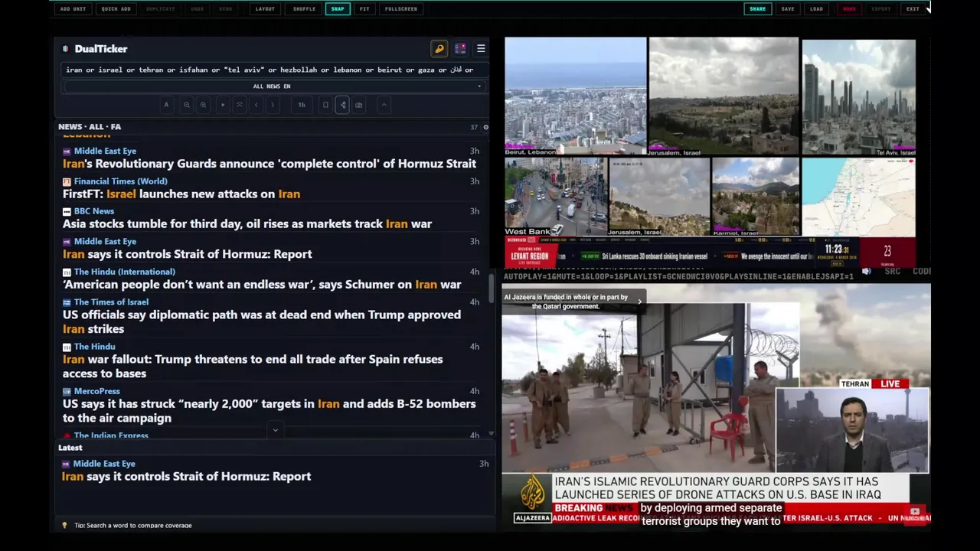
Task: Click The Hindu (International) source name
Action: click(x=125, y=272)
